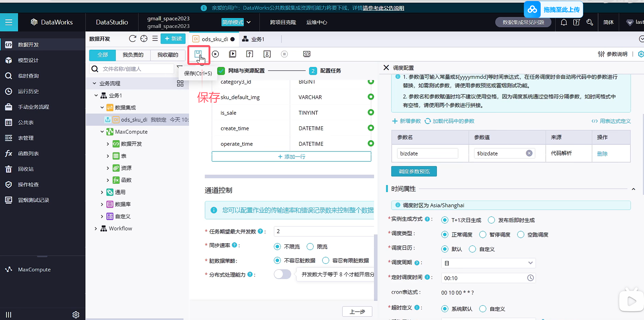This screenshot has height=320, width=644.
Task: Click the notification bell icon
Action: [563, 22]
